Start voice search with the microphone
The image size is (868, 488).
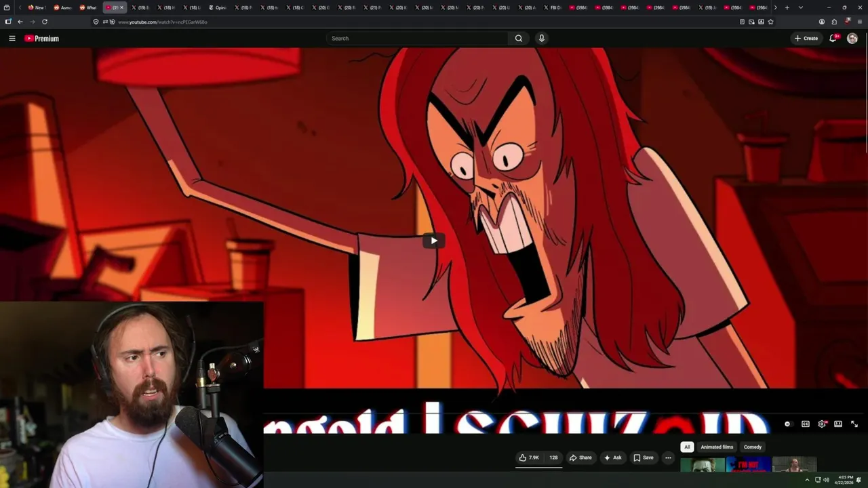tap(541, 39)
